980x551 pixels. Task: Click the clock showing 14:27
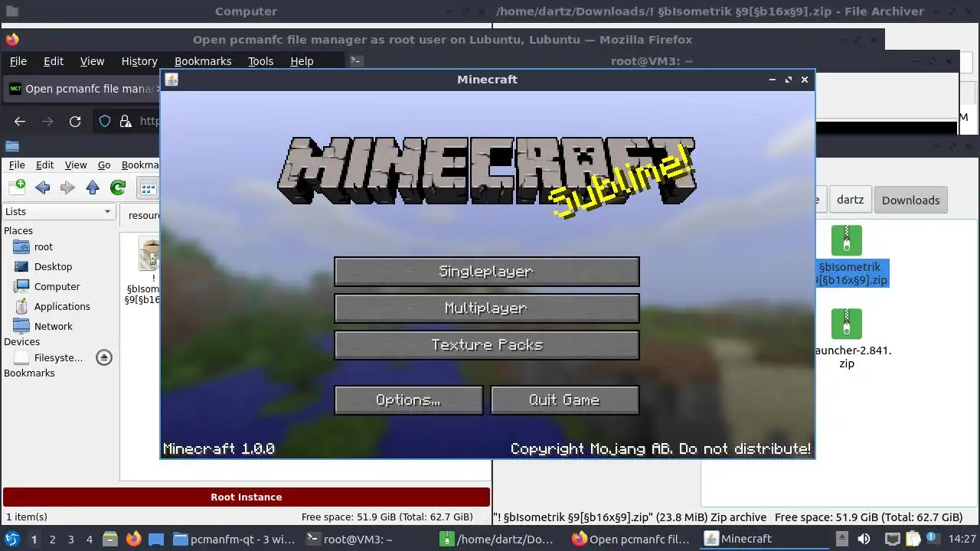[x=964, y=539]
